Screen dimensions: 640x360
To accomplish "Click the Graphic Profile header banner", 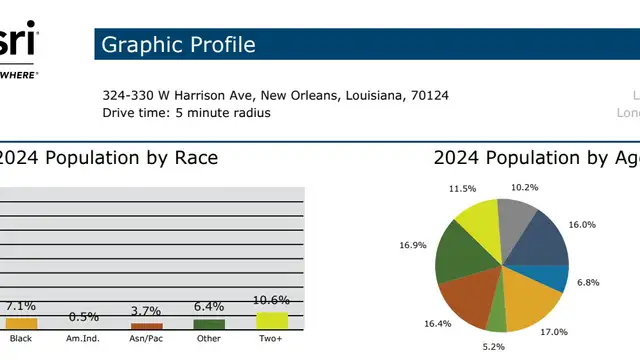I will [x=367, y=44].
